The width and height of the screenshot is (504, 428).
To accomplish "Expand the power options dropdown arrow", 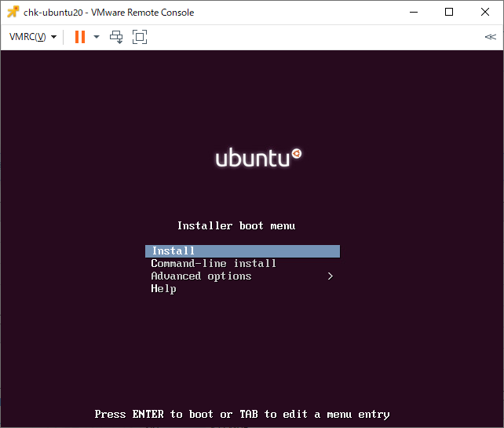I will pos(97,37).
